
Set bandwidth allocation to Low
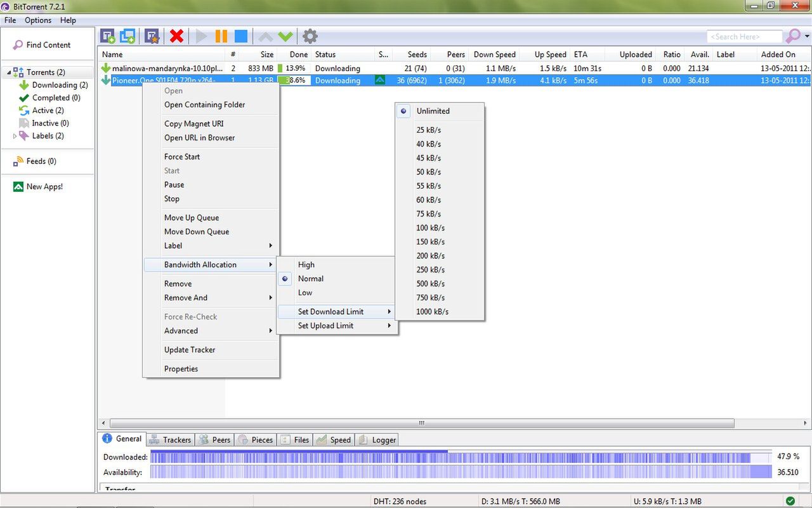[337, 293]
